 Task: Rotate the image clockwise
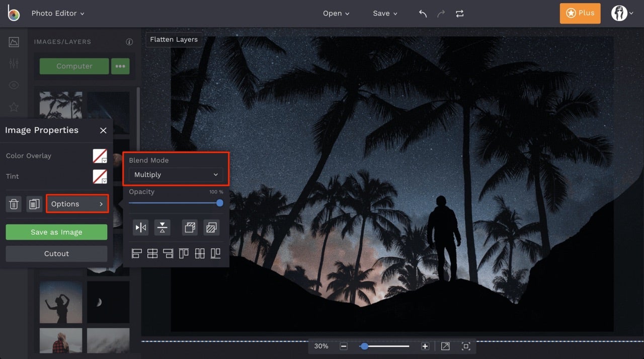point(211,227)
